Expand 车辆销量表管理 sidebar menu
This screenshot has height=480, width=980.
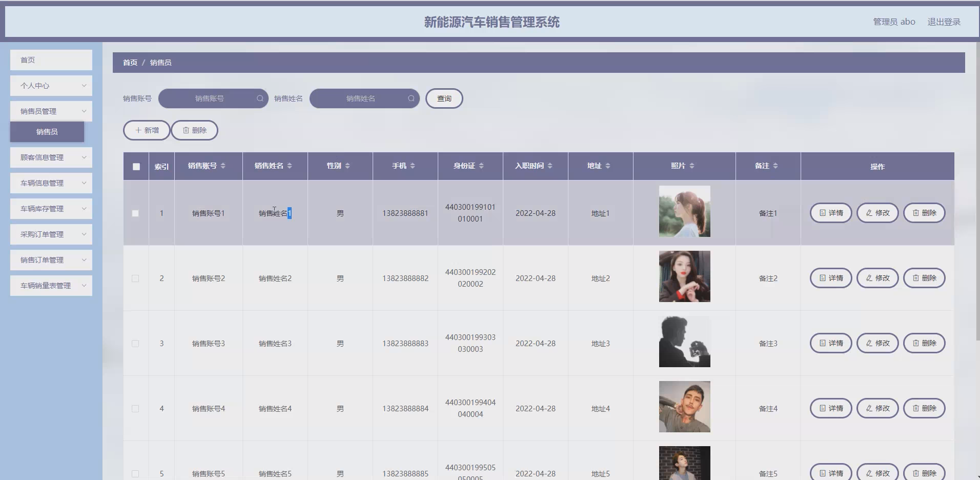(x=51, y=286)
